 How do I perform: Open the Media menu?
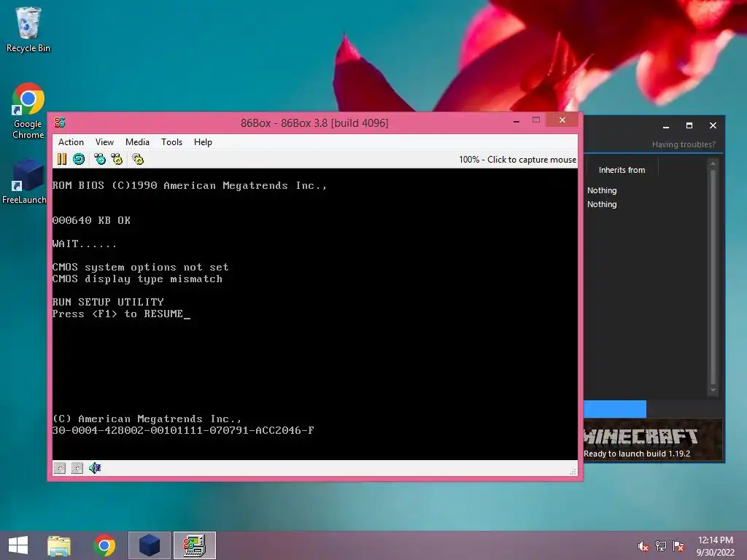(137, 142)
